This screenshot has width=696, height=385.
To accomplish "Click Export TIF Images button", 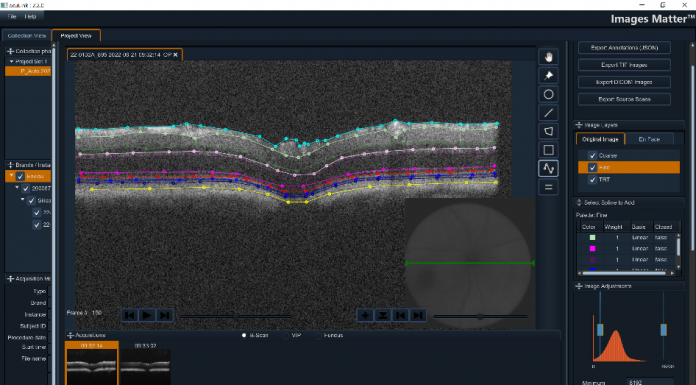I will tap(624, 65).
